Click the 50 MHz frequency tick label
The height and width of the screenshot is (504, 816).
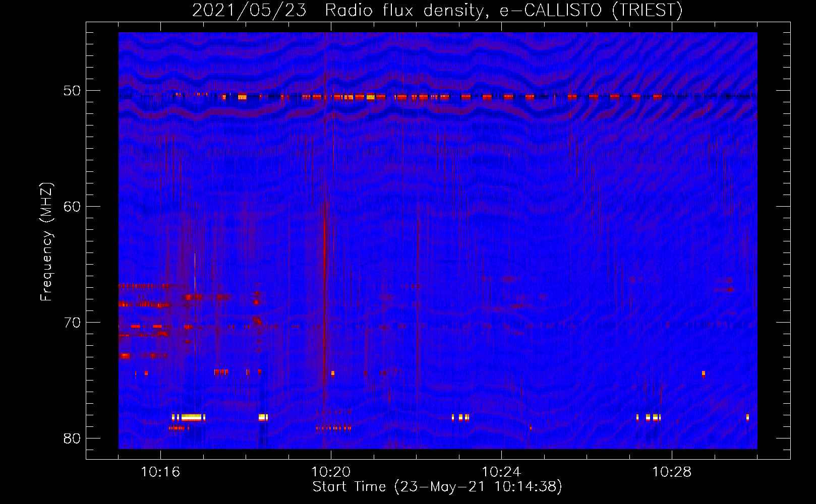click(72, 91)
